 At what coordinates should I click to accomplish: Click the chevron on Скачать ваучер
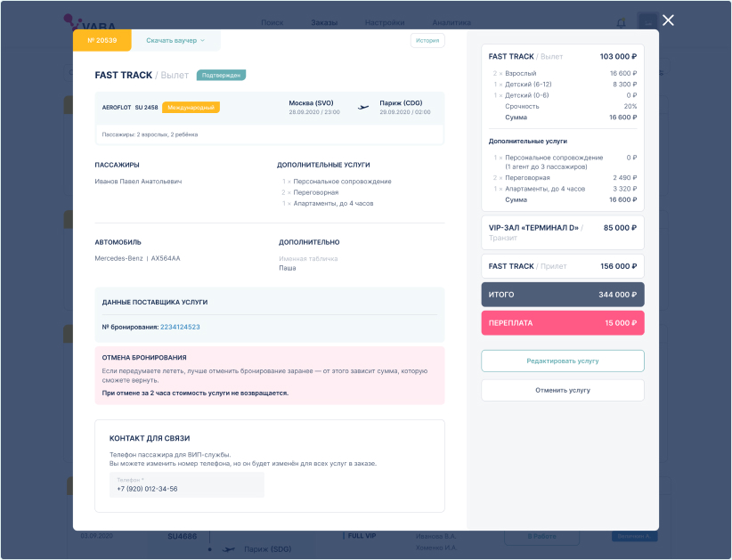202,40
